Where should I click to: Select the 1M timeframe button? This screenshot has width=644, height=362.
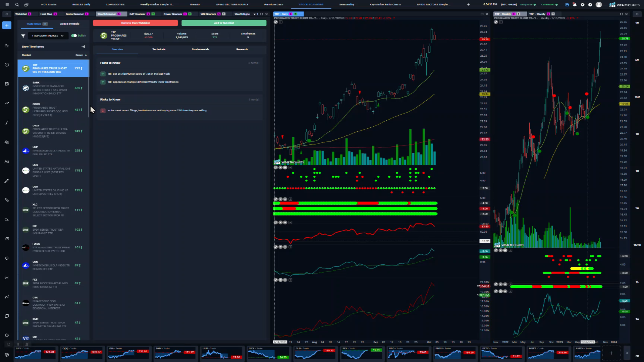(637, 23)
